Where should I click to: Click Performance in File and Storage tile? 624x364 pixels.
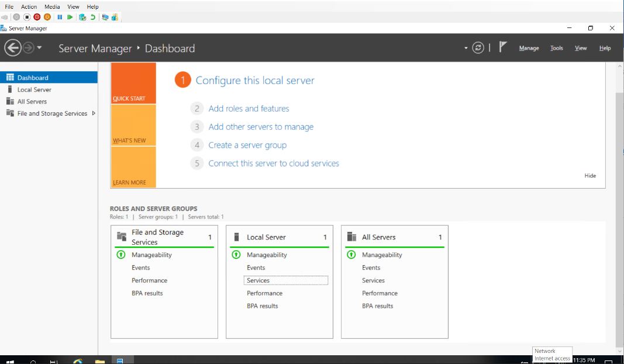pos(149,280)
